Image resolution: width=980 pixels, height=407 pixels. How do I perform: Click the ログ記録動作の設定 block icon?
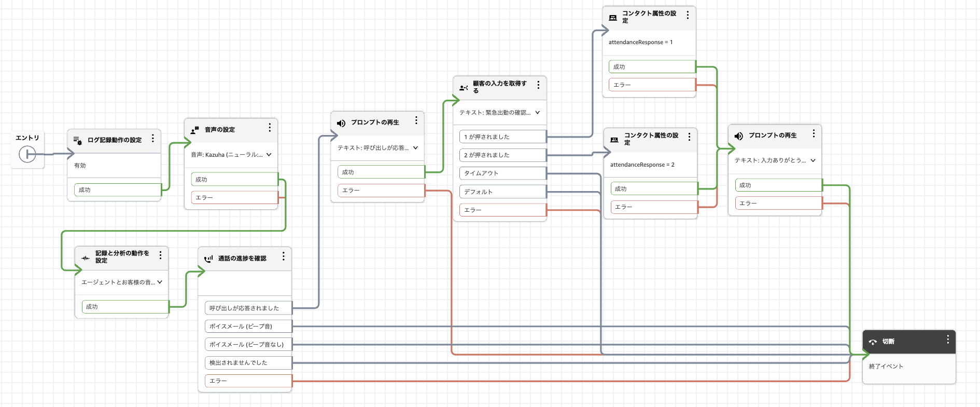tap(78, 140)
